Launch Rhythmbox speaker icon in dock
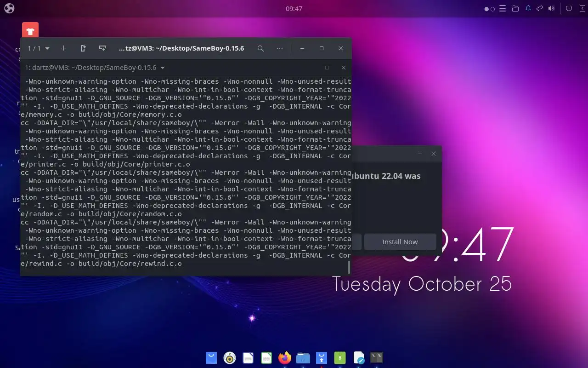Image resolution: width=588 pixels, height=368 pixels. 230,357
